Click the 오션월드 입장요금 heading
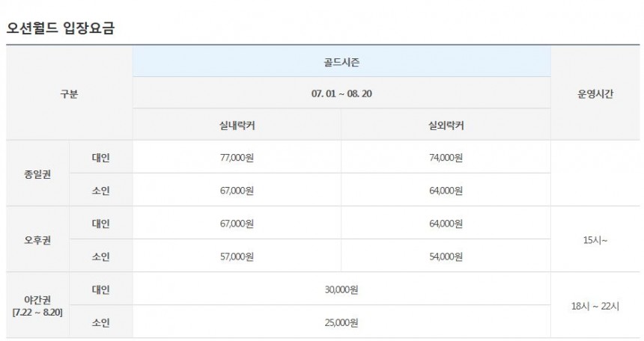This screenshot has width=644, height=341. tap(61, 28)
